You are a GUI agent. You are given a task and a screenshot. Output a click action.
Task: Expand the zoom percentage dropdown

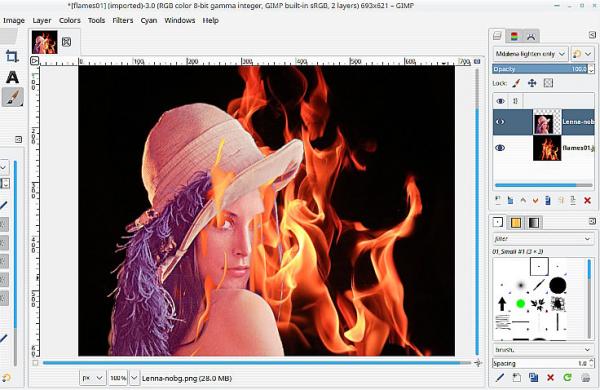click(134, 378)
